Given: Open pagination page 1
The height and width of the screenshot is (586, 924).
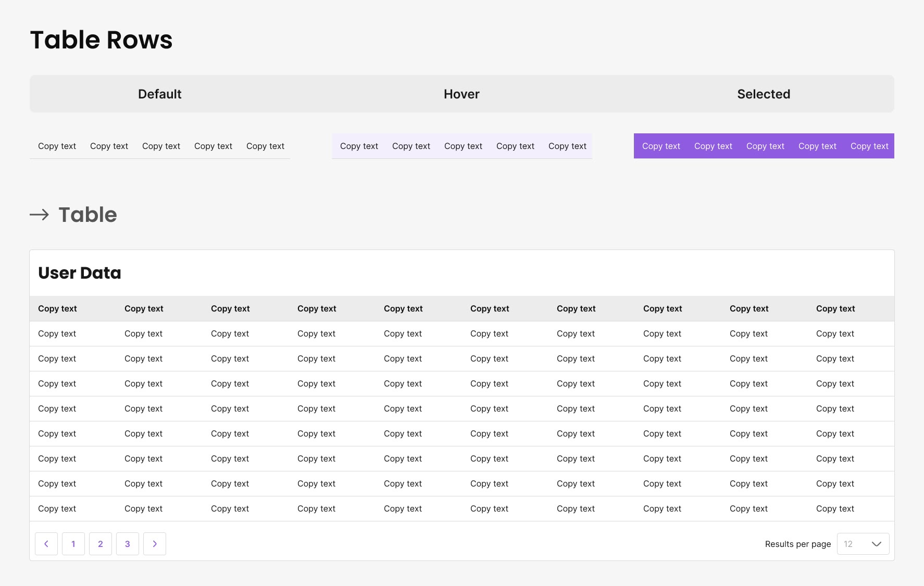Looking at the screenshot, I should point(73,544).
